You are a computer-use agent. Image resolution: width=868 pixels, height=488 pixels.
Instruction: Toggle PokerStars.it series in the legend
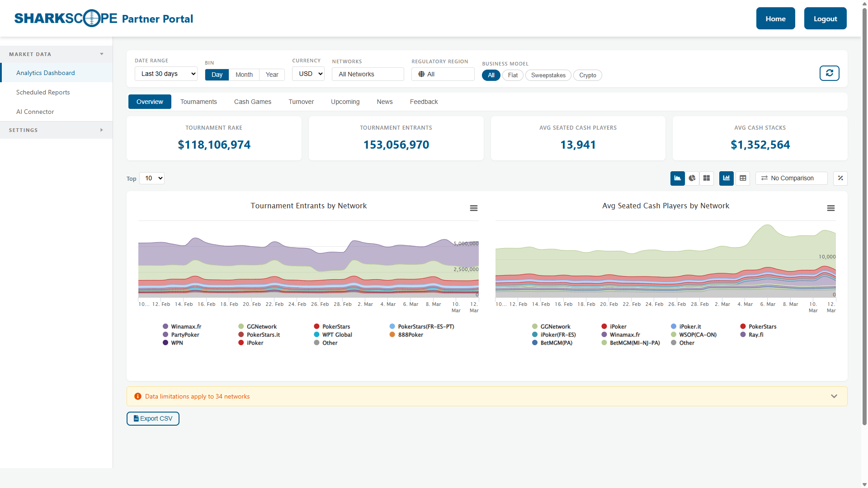pyautogui.click(x=259, y=335)
